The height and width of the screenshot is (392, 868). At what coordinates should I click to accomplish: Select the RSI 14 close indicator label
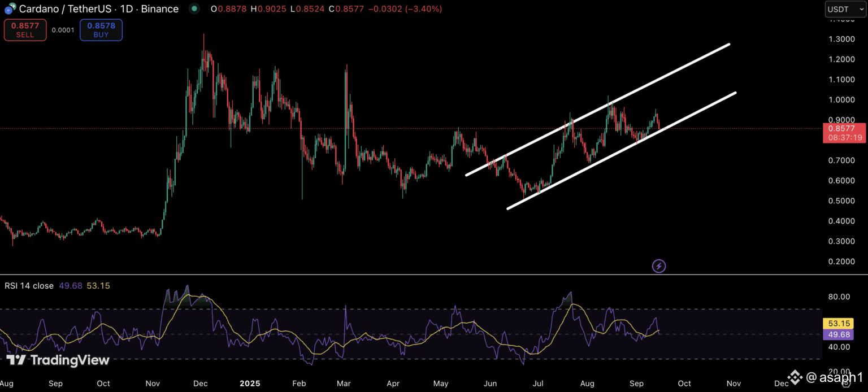[29, 286]
